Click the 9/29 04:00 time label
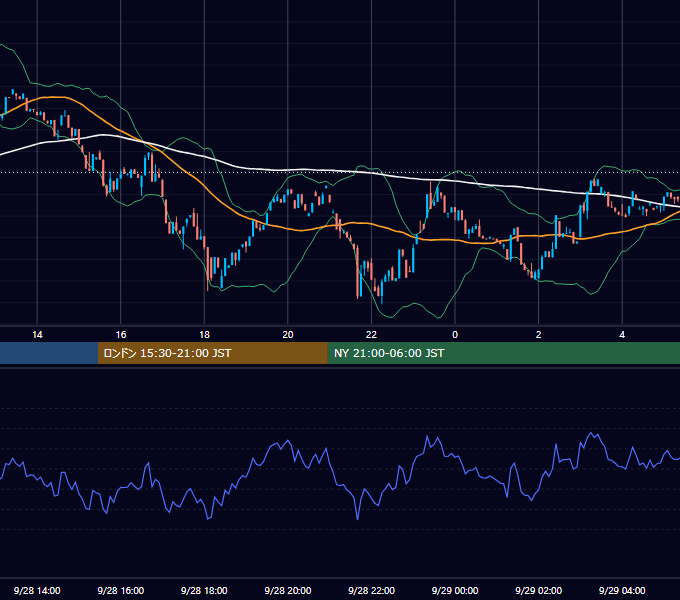The image size is (680, 600). click(x=622, y=590)
